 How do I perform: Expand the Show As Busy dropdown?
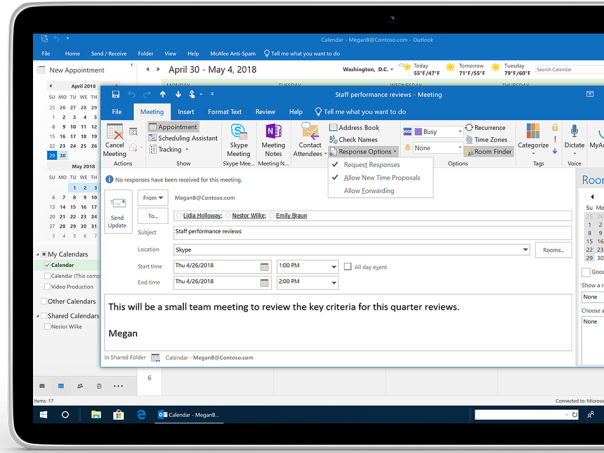click(x=460, y=131)
